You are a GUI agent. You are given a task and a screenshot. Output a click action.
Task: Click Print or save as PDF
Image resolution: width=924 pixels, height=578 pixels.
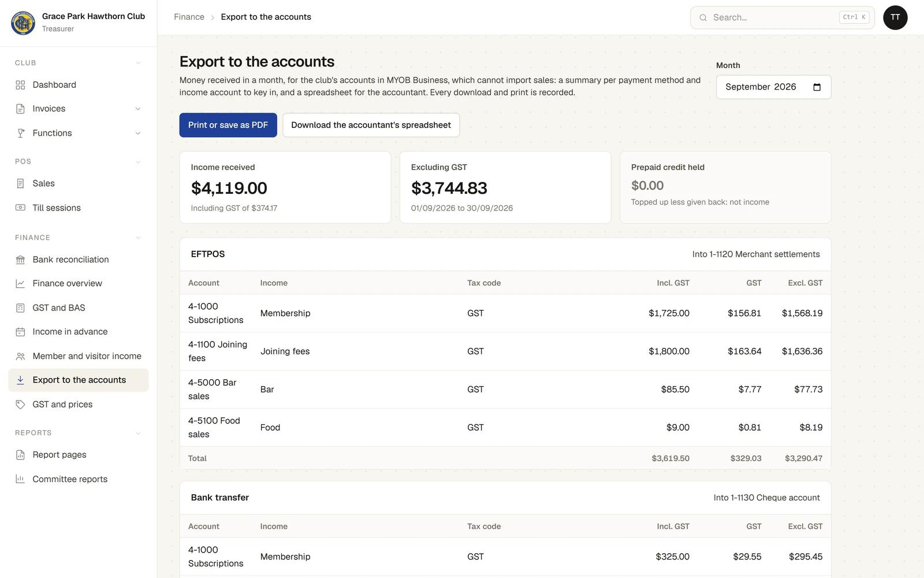point(228,125)
